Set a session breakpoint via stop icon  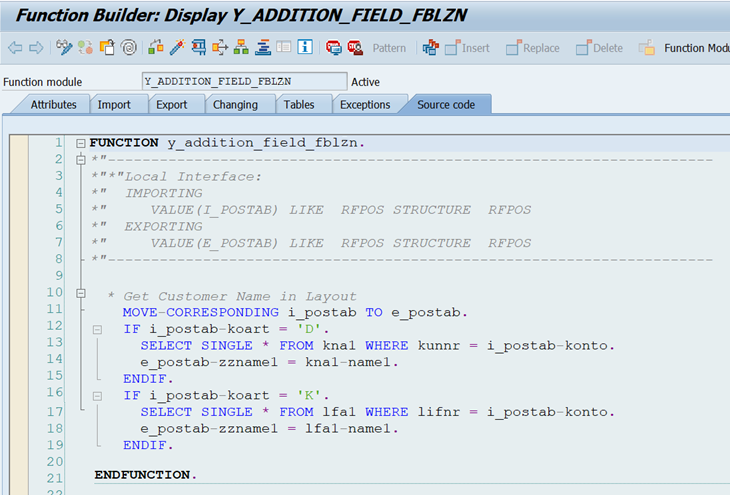[333, 48]
